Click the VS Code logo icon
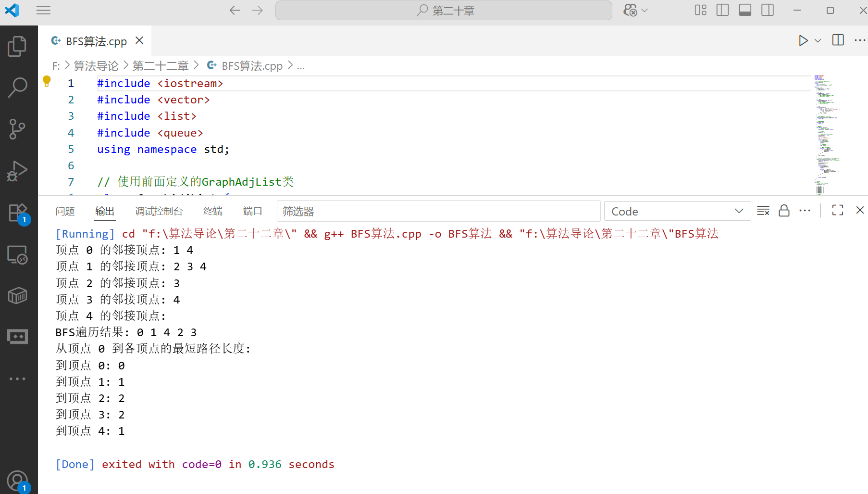The height and width of the screenshot is (494, 868). [x=12, y=10]
